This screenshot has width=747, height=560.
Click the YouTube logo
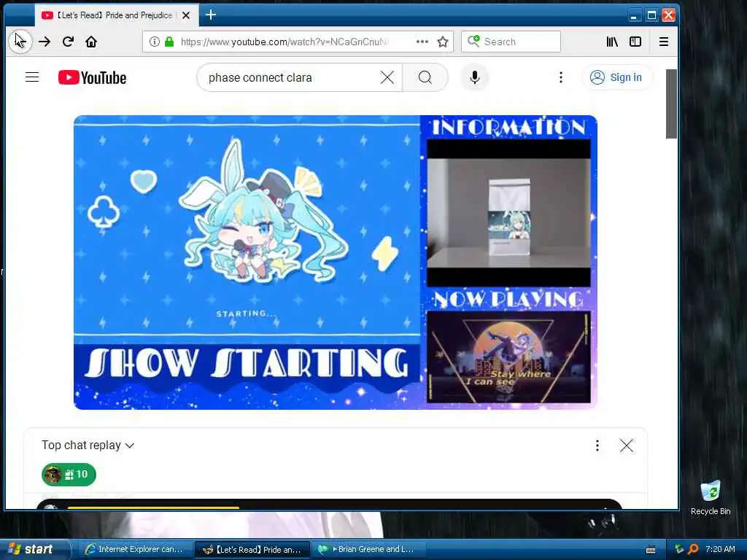93,77
